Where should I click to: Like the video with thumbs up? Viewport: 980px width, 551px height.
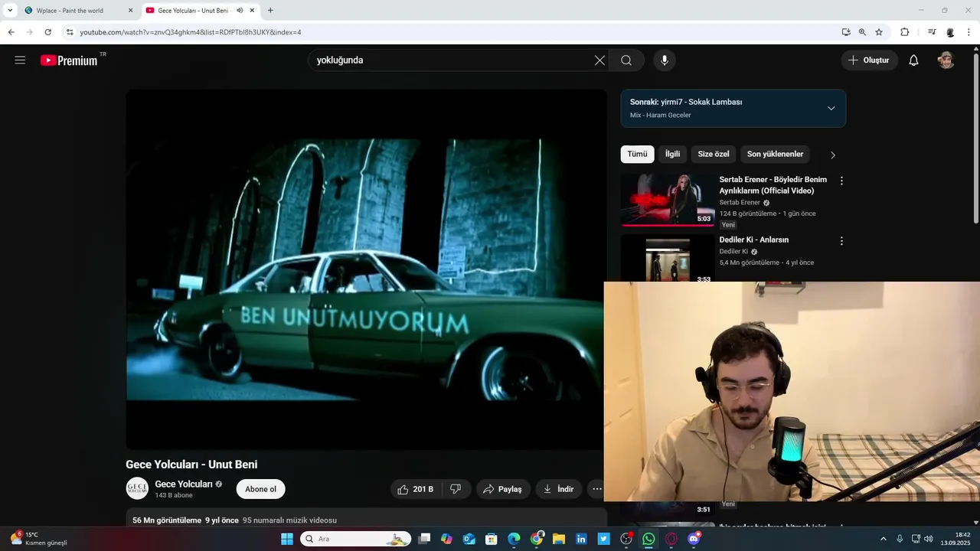point(416,489)
